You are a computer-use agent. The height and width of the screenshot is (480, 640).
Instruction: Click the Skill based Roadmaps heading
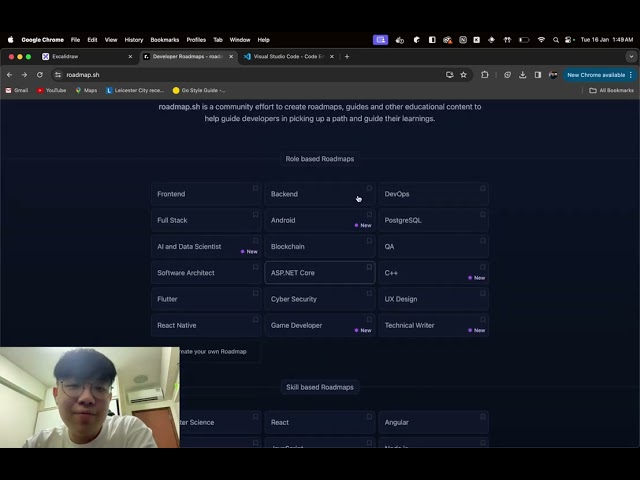pyautogui.click(x=320, y=387)
